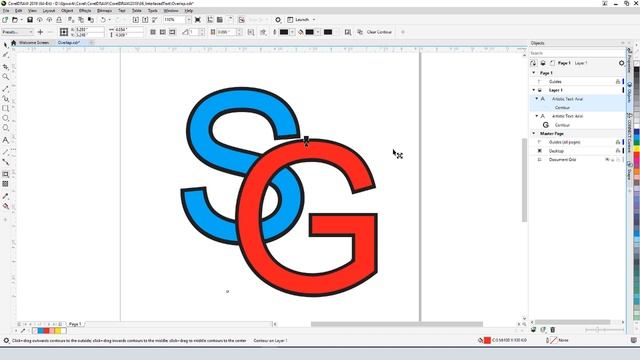Pick red swatch in document palette

tap(46, 331)
